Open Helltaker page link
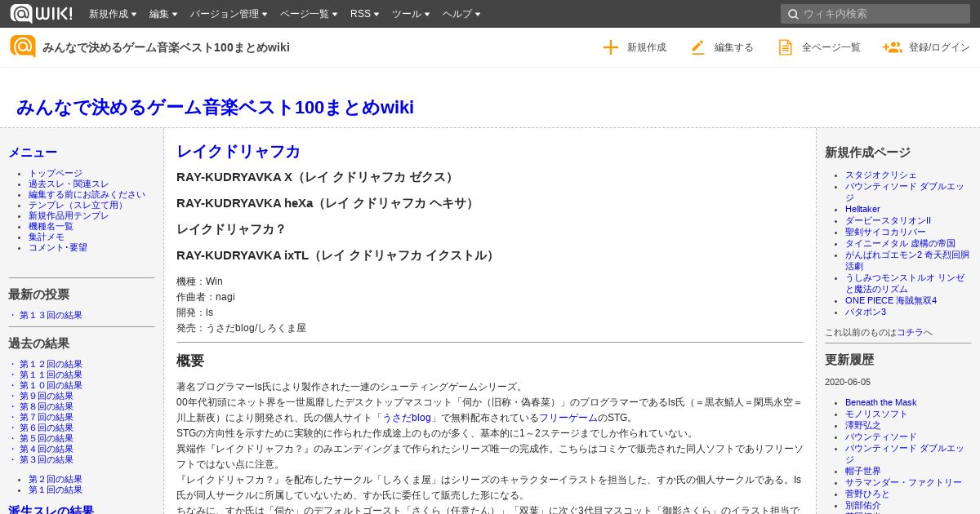This screenshot has height=514, width=980. tap(862, 209)
